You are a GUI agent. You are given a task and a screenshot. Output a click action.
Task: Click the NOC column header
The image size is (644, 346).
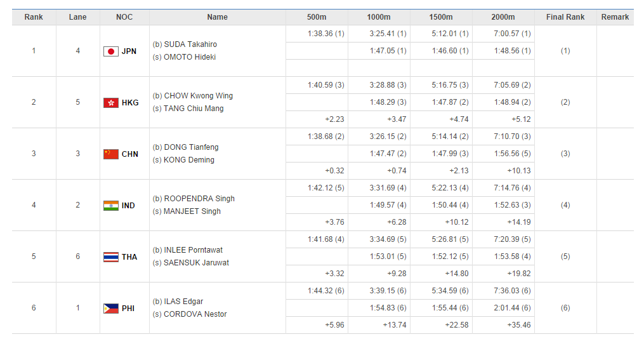[x=124, y=17]
